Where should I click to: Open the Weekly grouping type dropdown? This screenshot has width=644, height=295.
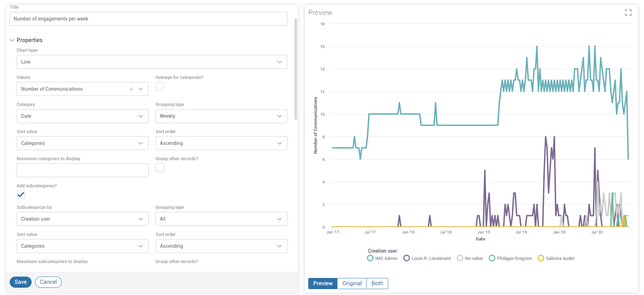click(x=221, y=116)
